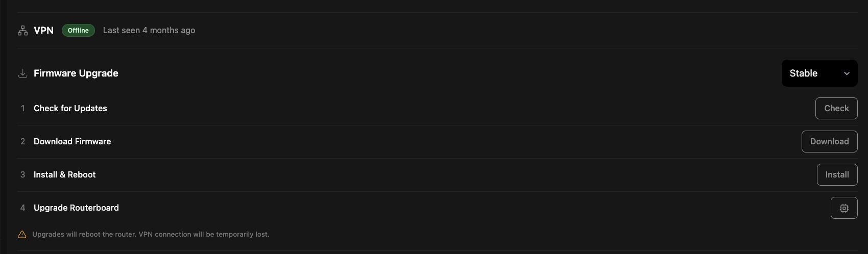Click the warning triangle icon
Screen dimensions: 868x254
point(22,235)
